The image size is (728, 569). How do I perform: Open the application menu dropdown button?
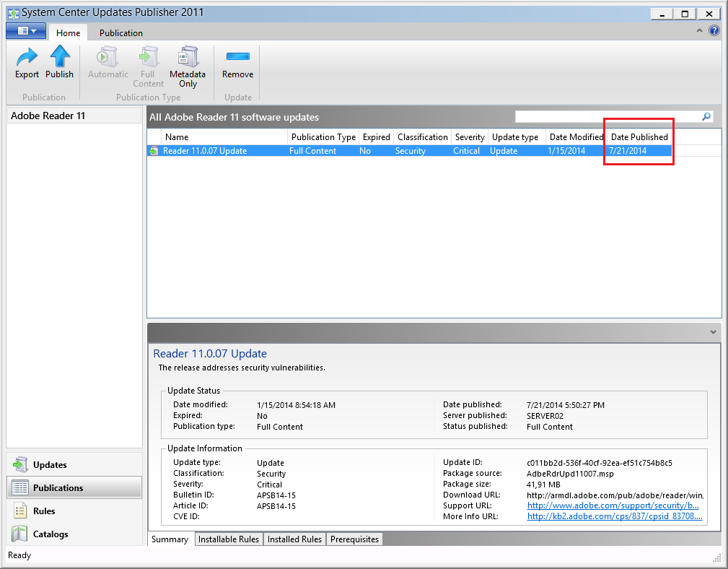pos(26,31)
